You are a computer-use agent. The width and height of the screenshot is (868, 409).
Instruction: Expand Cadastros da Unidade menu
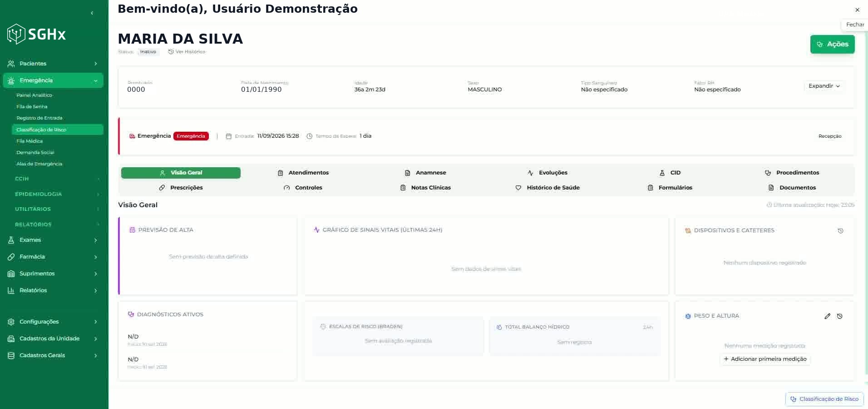pyautogui.click(x=53, y=339)
